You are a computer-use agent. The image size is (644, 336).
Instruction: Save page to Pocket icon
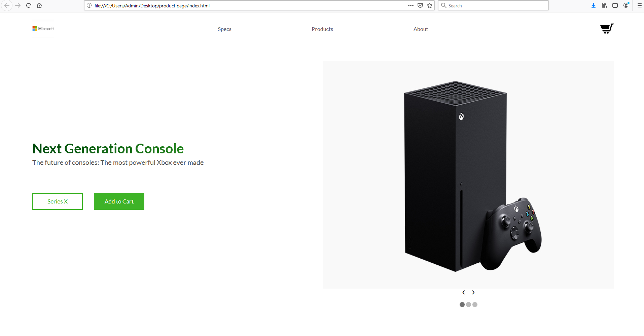click(x=420, y=5)
